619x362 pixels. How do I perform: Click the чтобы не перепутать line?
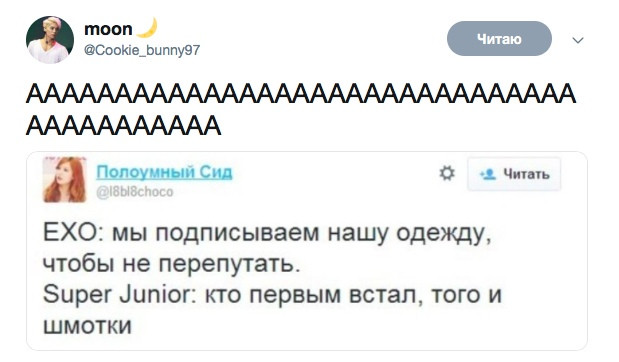pos(172,264)
